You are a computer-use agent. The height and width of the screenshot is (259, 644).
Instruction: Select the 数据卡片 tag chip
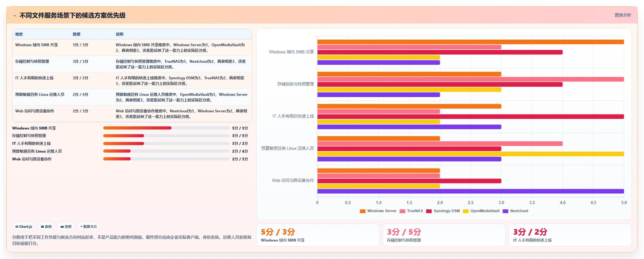[89, 227]
